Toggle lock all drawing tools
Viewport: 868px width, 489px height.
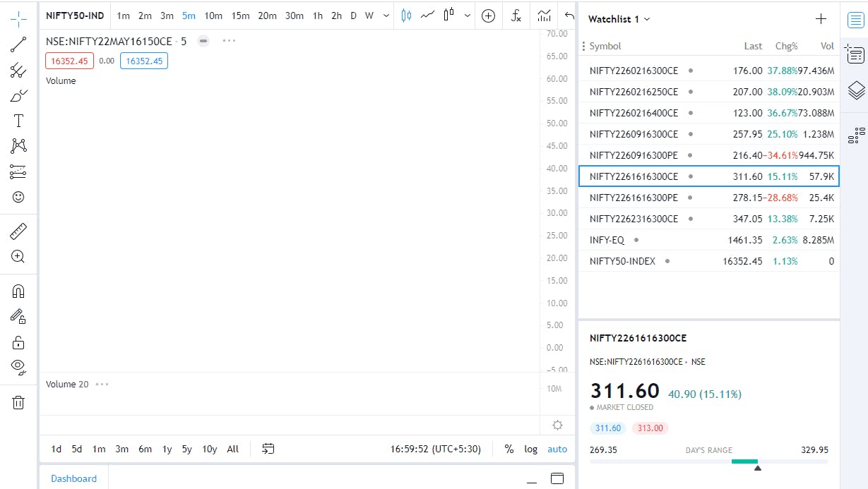[x=18, y=342]
